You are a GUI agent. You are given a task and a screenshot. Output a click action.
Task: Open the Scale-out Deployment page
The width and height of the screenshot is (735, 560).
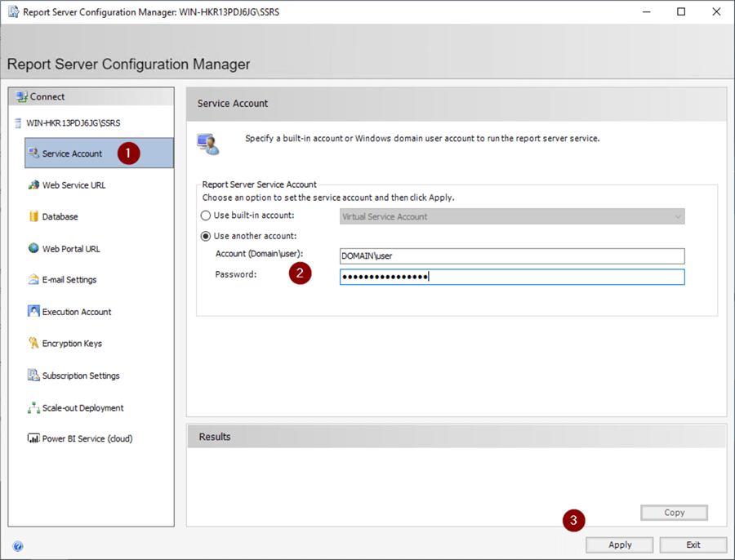click(x=82, y=408)
